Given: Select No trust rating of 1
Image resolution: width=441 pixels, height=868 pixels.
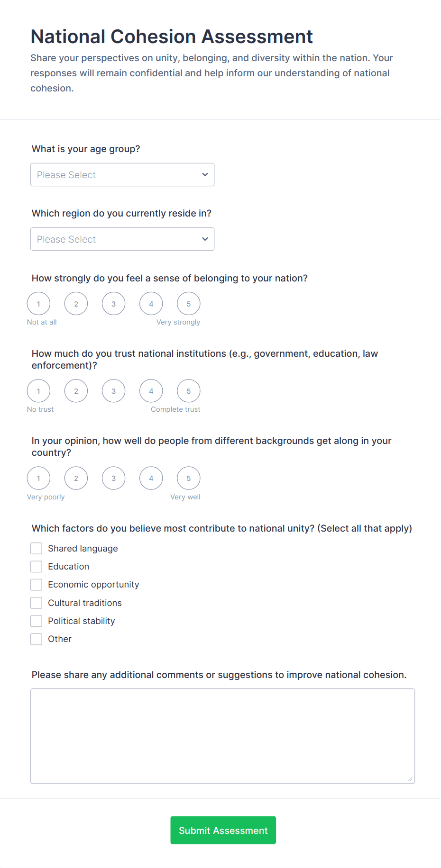Looking at the screenshot, I should (x=38, y=390).
